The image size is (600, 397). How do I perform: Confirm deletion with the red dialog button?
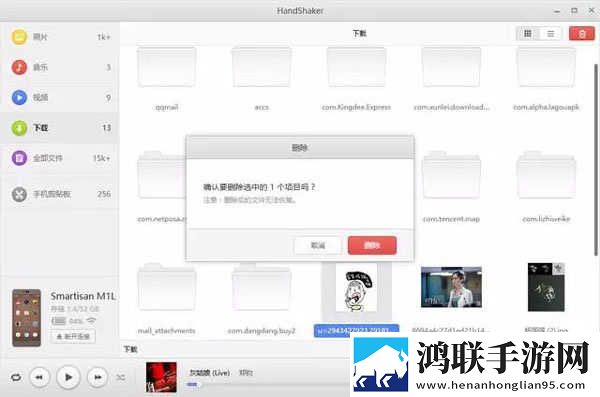[372, 245]
